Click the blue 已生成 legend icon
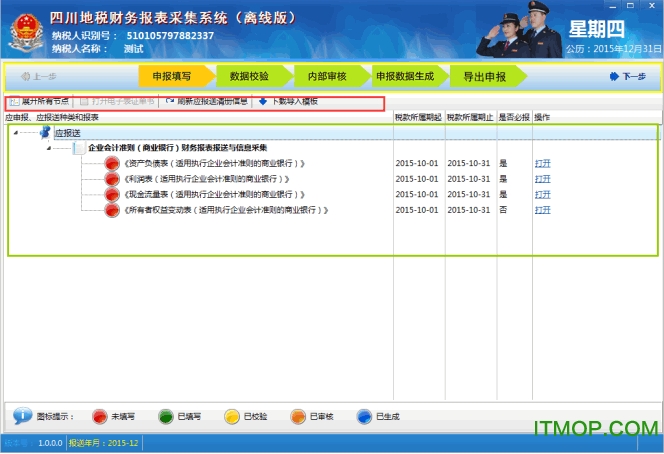Image resolution: width=664 pixels, height=454 pixels. [364, 416]
